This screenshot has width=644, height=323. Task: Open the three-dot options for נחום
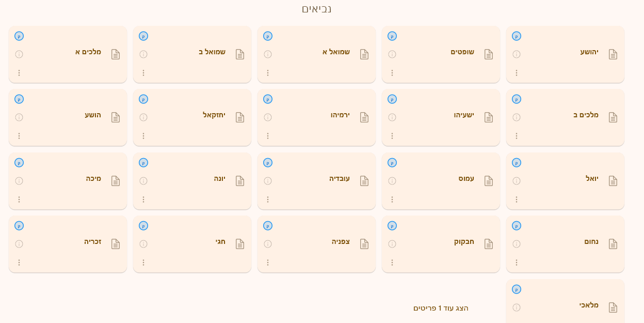coord(517,263)
